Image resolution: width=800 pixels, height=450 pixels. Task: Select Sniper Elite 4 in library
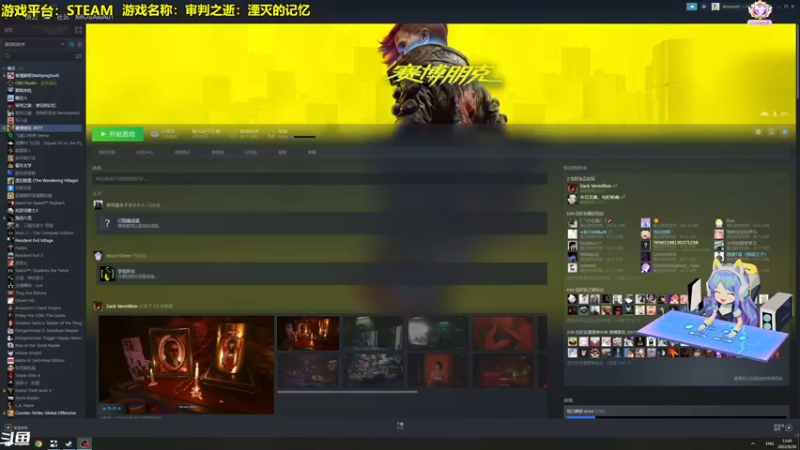pos(28,376)
